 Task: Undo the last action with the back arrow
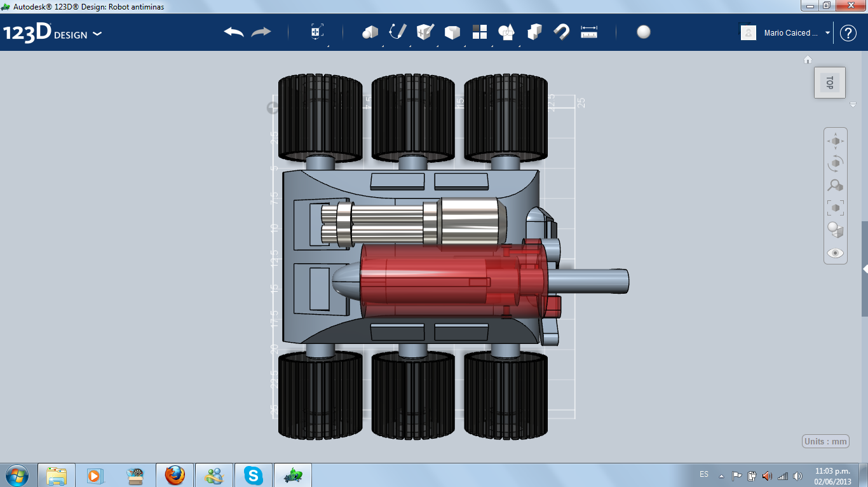(x=234, y=32)
